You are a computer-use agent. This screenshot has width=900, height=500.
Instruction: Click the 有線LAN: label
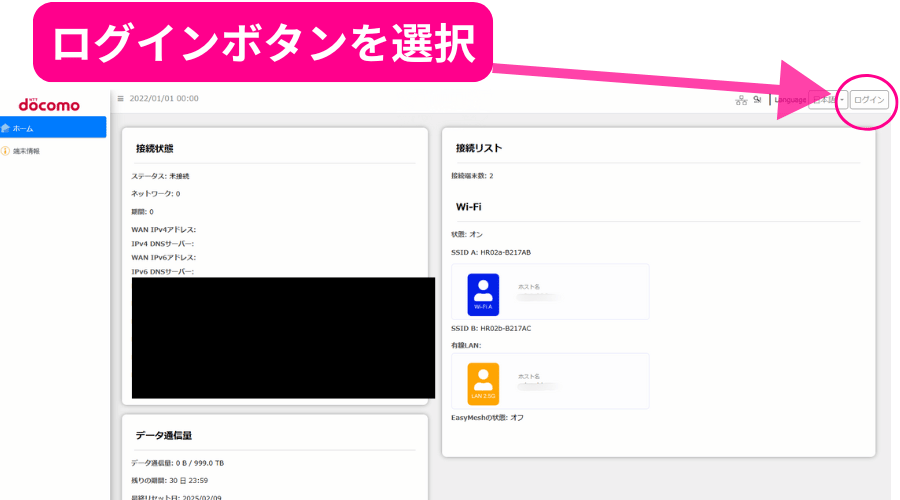click(466, 346)
